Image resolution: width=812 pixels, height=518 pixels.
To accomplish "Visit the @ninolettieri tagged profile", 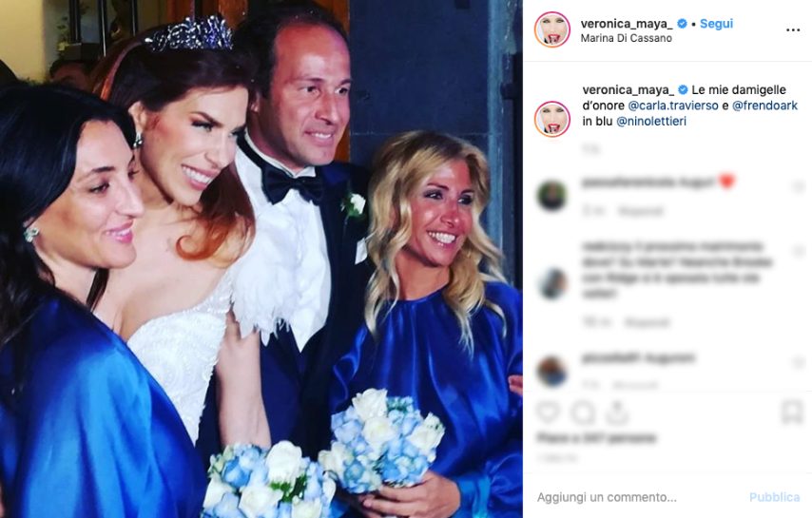I will (x=651, y=122).
